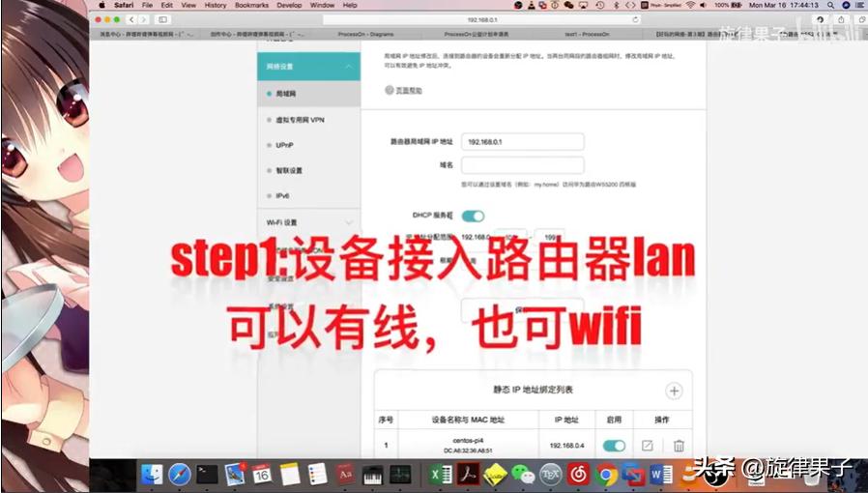Image resolution: width=868 pixels, height=493 pixels.
Task: Open the History menu
Action: [x=216, y=5]
